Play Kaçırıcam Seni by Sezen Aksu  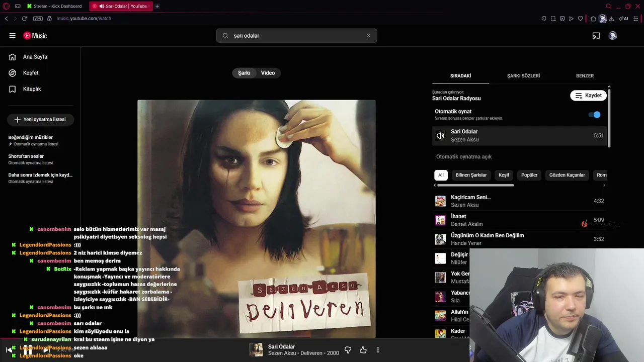click(x=519, y=201)
